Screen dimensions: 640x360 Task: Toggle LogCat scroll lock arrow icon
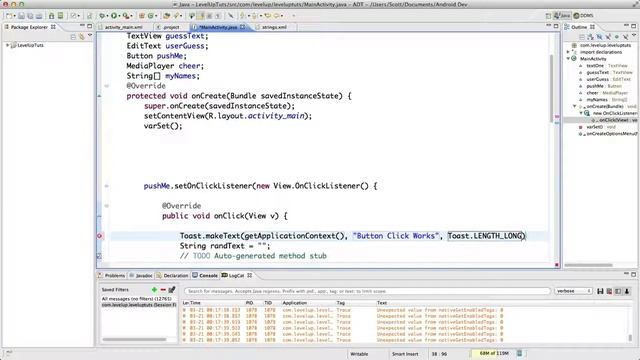(x=627, y=291)
